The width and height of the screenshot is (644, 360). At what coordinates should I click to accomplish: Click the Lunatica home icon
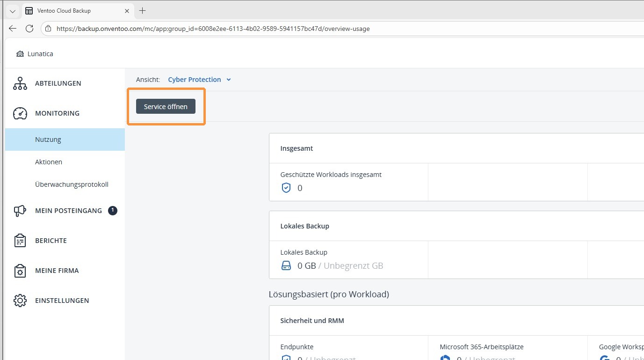tap(20, 54)
